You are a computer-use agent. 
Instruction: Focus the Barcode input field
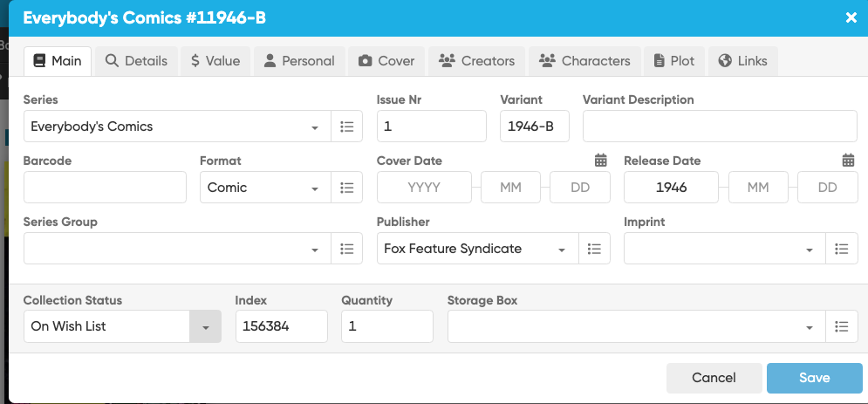[105, 188]
